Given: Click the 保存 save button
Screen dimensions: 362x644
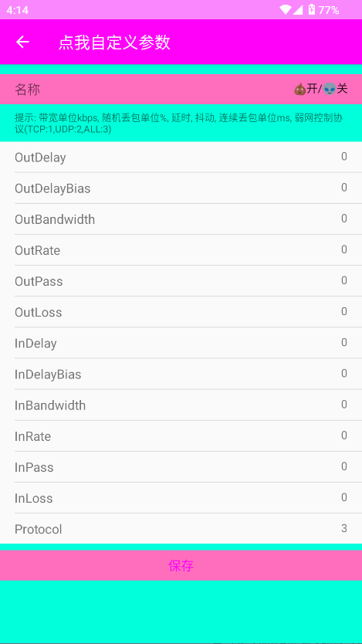Looking at the screenshot, I should click(181, 565).
